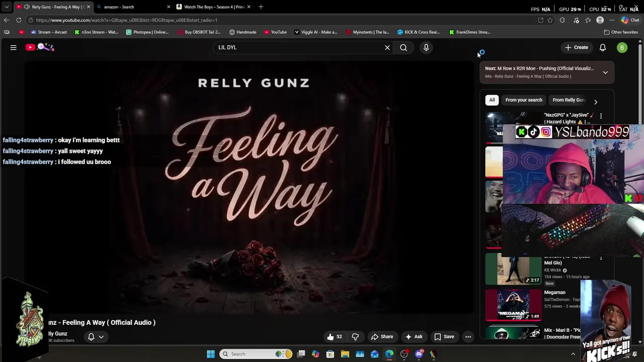Image resolution: width=644 pixels, height=362 pixels.
Task: Click the Windows taskbar Search box
Action: coord(257,354)
